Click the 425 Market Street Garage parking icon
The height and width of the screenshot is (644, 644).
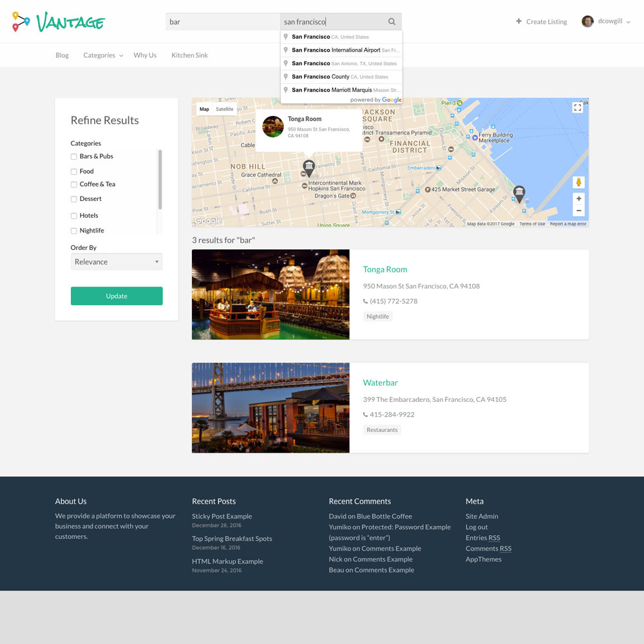click(428, 189)
